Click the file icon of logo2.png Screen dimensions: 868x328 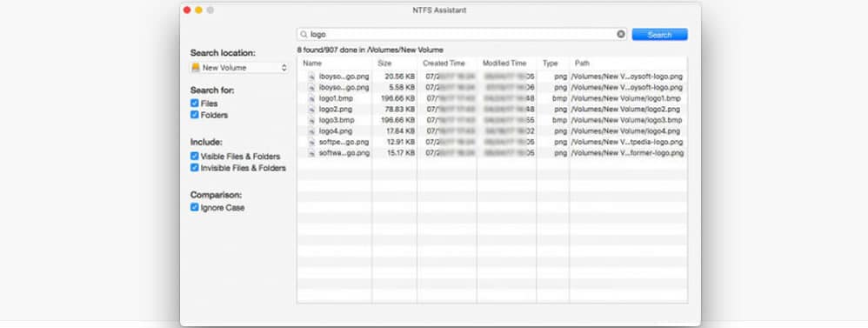pos(311,109)
